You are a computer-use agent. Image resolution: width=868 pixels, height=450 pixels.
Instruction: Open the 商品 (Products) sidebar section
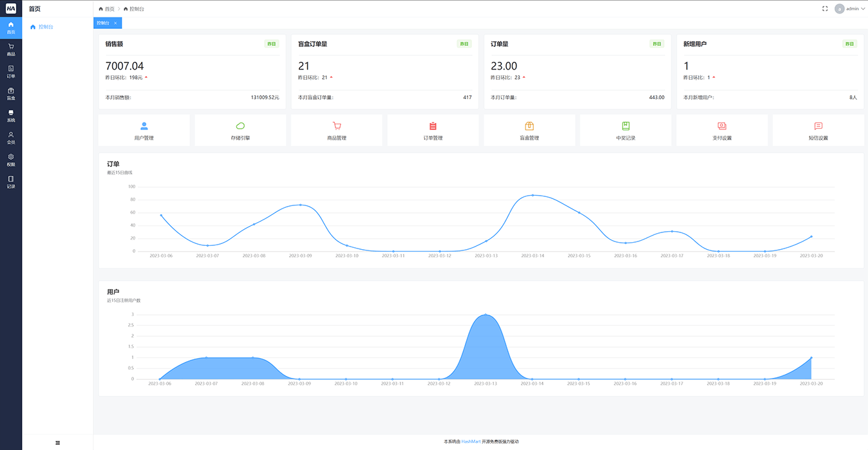click(x=11, y=50)
